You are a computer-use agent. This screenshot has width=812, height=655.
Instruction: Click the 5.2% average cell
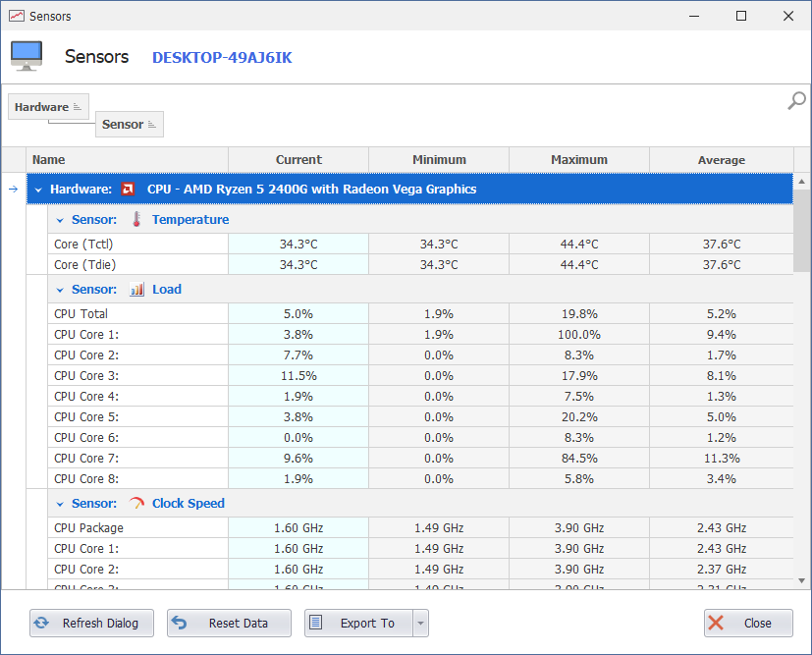click(722, 314)
